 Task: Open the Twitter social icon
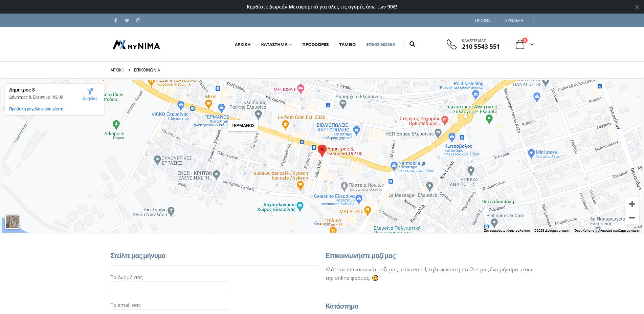click(x=127, y=20)
